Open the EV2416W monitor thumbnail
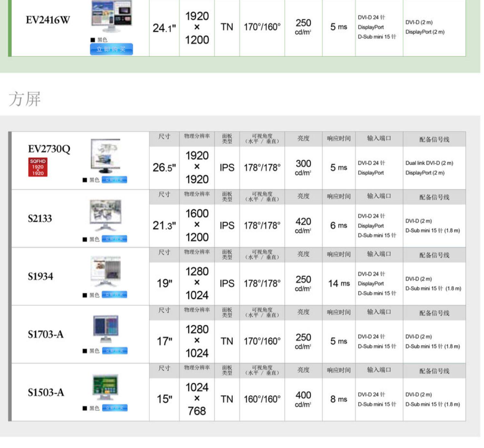This screenshot has height=448, width=484. (112, 16)
